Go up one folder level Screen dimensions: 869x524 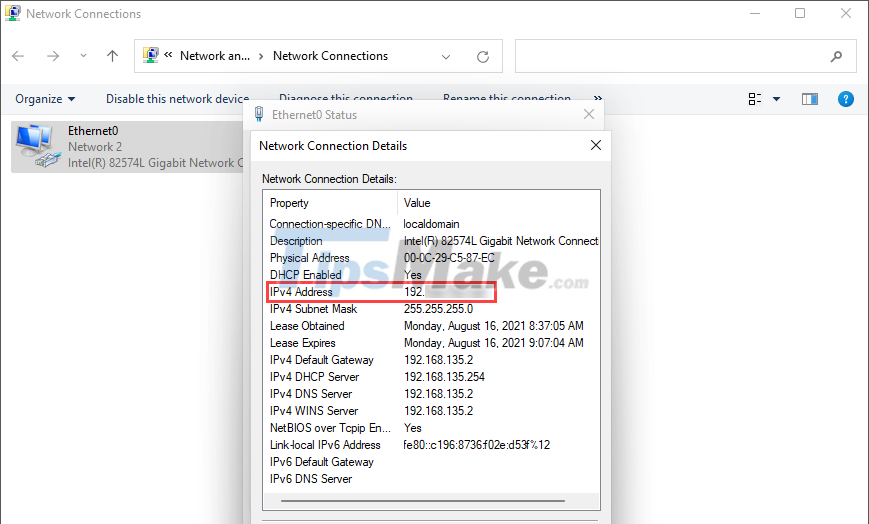(x=113, y=56)
